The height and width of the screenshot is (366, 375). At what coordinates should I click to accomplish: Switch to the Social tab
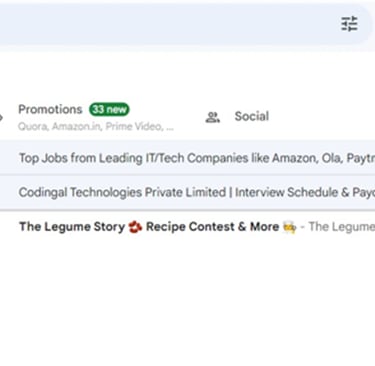(x=252, y=116)
